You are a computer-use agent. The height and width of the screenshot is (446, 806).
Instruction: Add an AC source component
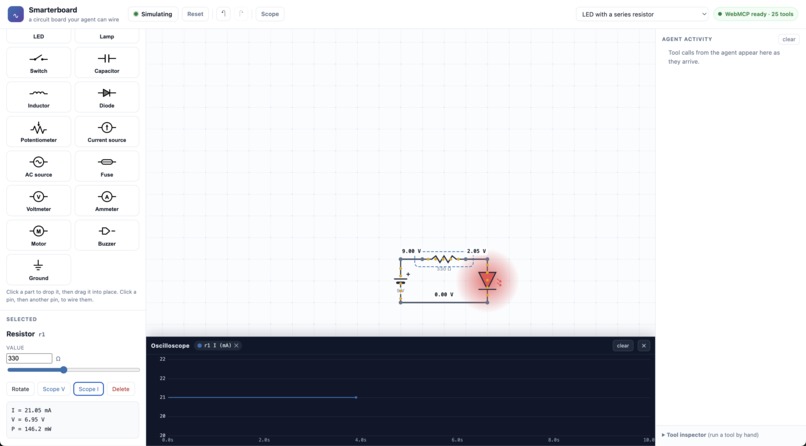click(x=39, y=166)
